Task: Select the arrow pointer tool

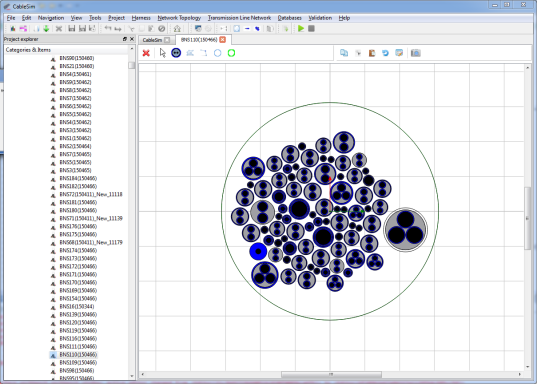Action: [162, 53]
